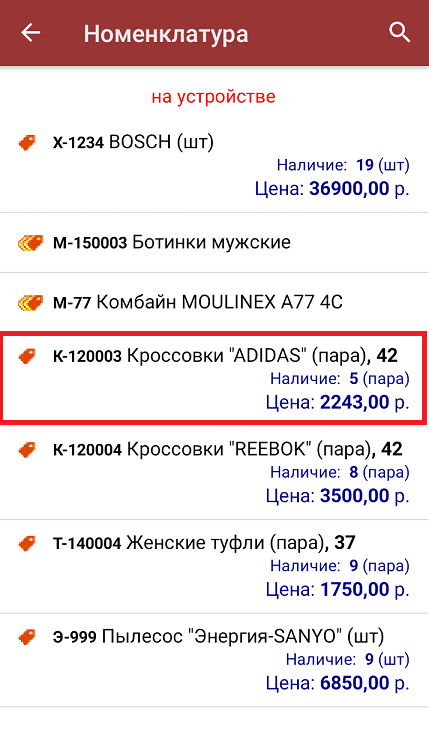Click the tag icon beside Кроссовки REEBOK
The height and width of the screenshot is (738, 429).
click(x=27, y=450)
